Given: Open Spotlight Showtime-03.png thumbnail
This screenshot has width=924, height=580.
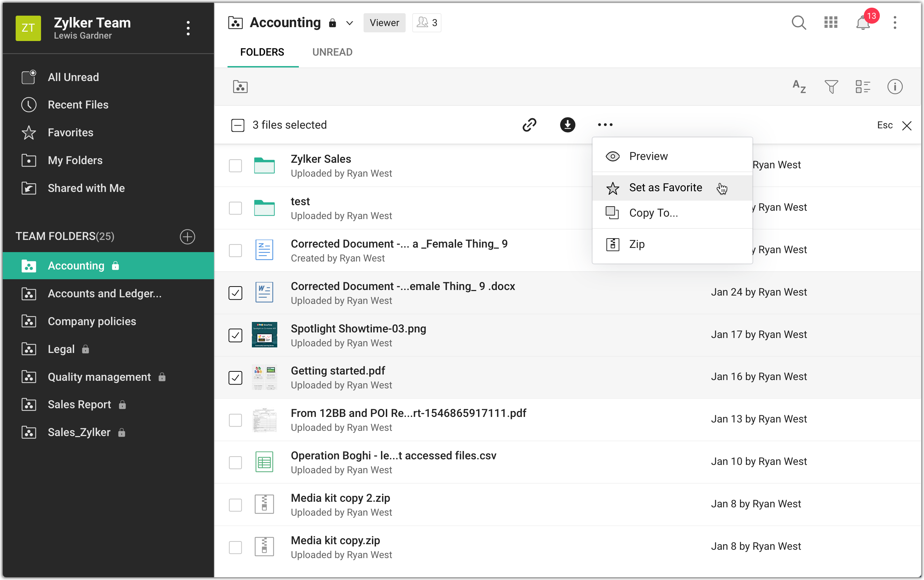Looking at the screenshot, I should (x=264, y=335).
